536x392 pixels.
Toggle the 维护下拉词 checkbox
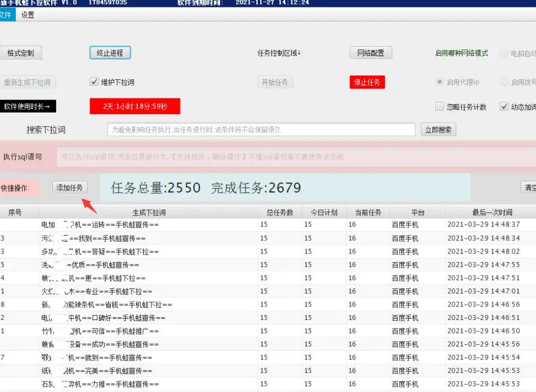click(x=94, y=82)
